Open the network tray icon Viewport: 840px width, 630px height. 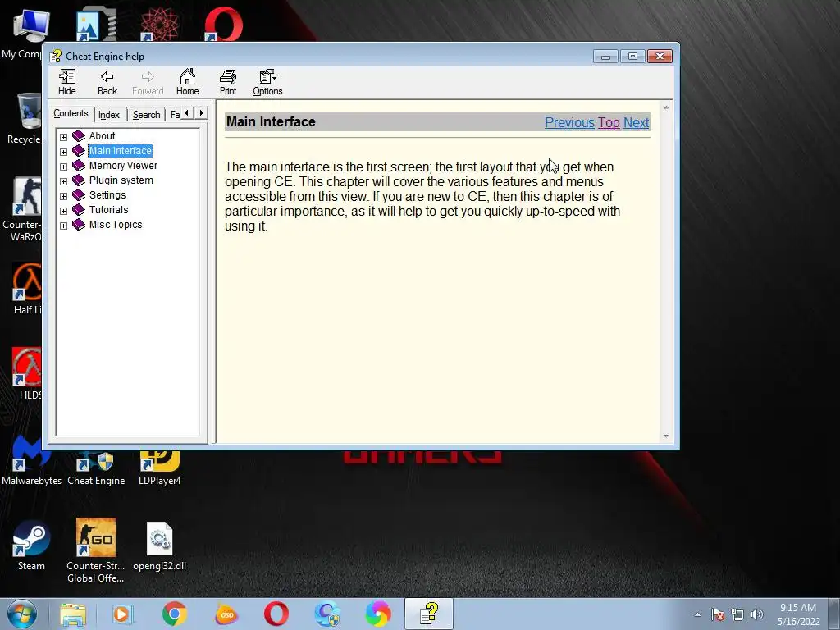pos(737,614)
